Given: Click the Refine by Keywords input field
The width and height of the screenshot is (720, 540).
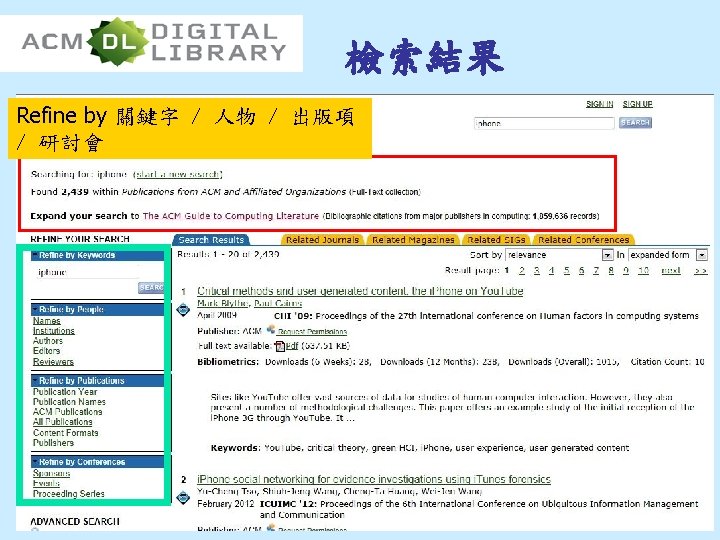Looking at the screenshot, I should 87,272.
